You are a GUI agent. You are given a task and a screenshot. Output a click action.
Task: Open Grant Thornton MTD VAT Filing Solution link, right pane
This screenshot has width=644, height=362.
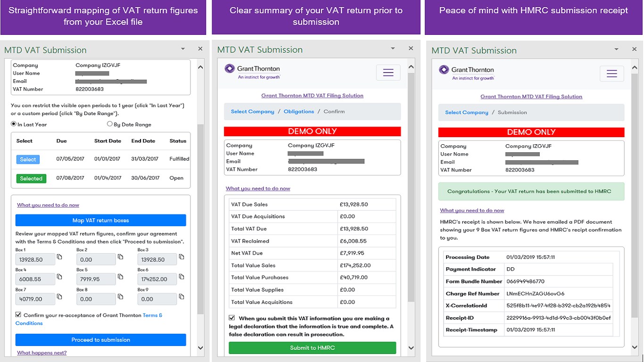(x=531, y=96)
